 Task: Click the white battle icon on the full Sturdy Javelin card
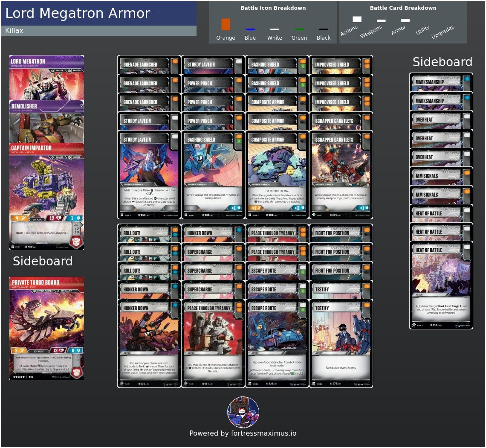click(175, 137)
